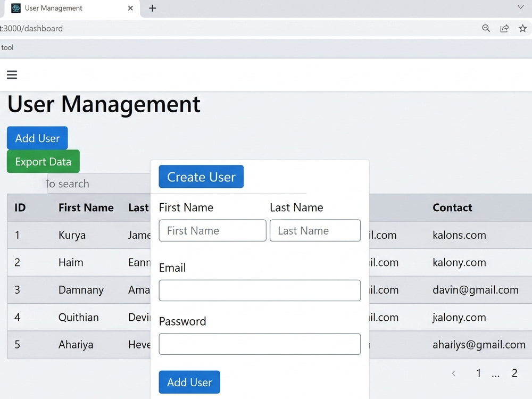Click the React favicon on the tab
Viewport: 532px width, 399px height.
coord(16,8)
